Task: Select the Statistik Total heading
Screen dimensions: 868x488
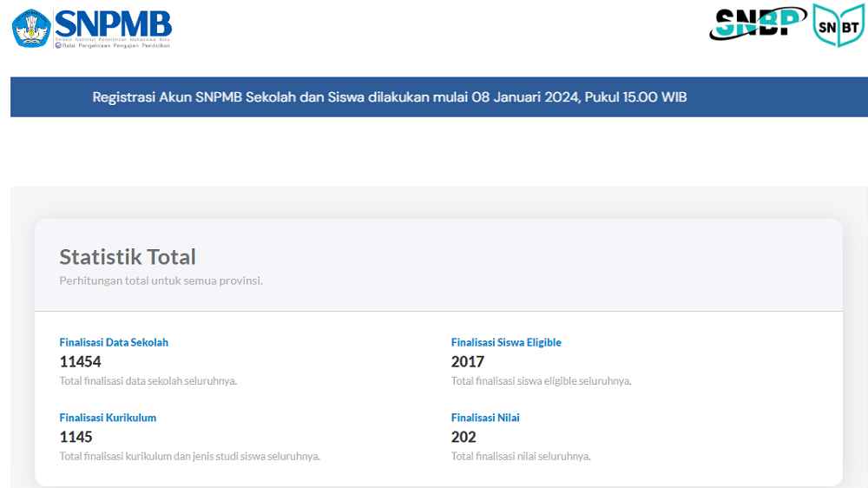Action: point(128,257)
